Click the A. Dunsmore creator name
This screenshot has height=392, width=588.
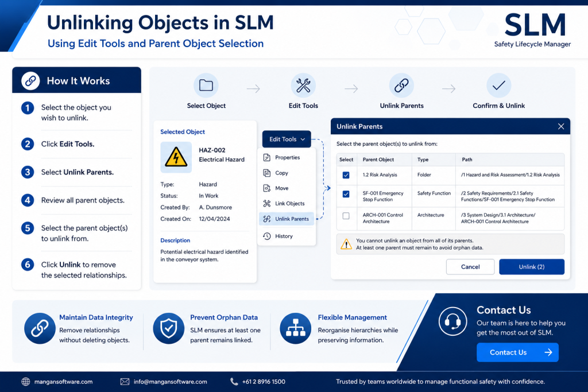point(215,207)
